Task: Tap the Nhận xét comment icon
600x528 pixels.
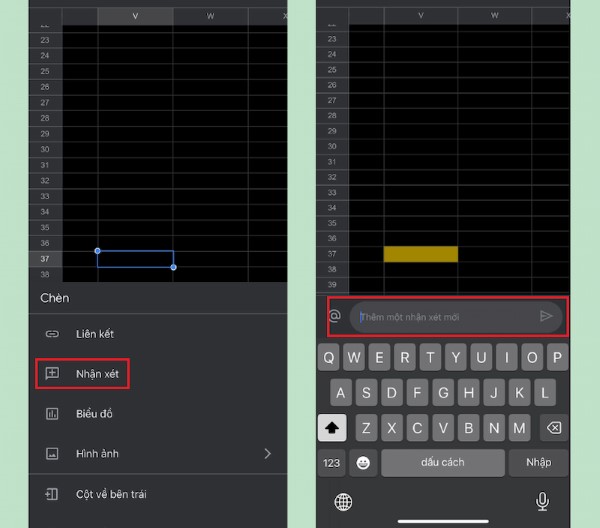Action: [x=52, y=374]
